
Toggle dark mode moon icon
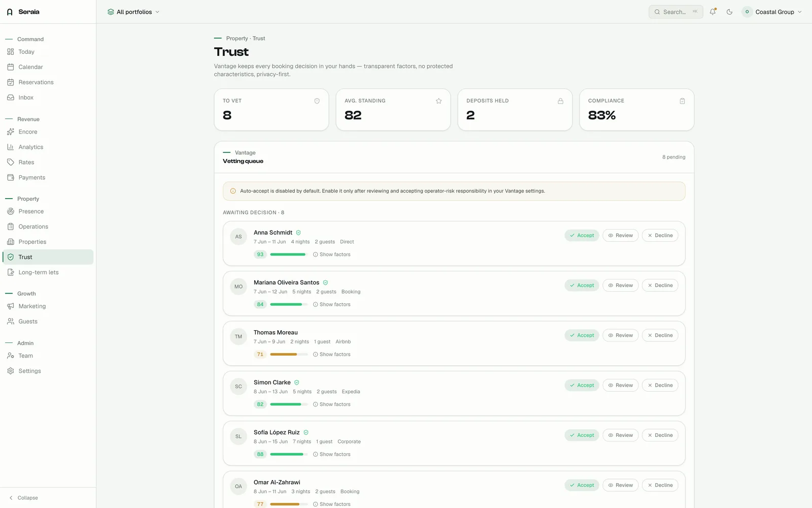click(729, 12)
